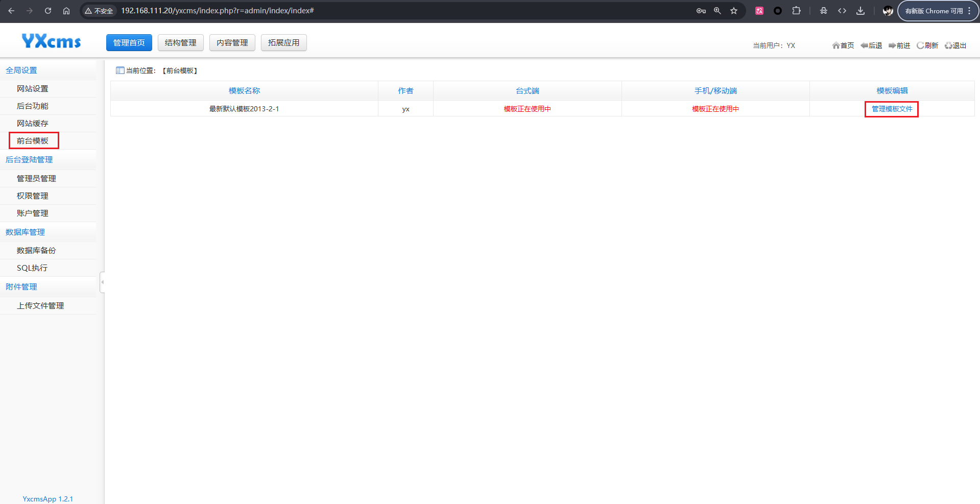Open the extensions puzzle piece menu
980x504 pixels.
796,11
